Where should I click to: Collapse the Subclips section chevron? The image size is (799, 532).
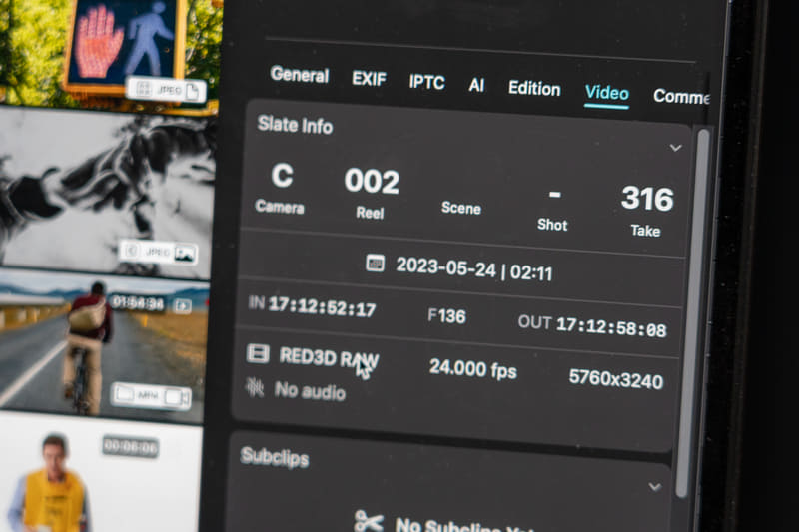(655, 487)
